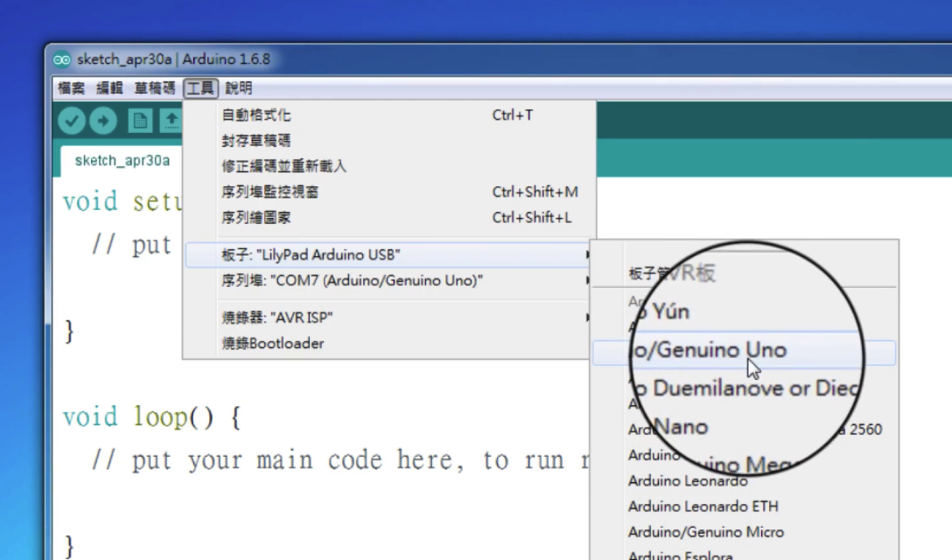Select the Arduino/Genuino Mega 2560 board
This screenshot has width=952, height=560.
(745, 430)
